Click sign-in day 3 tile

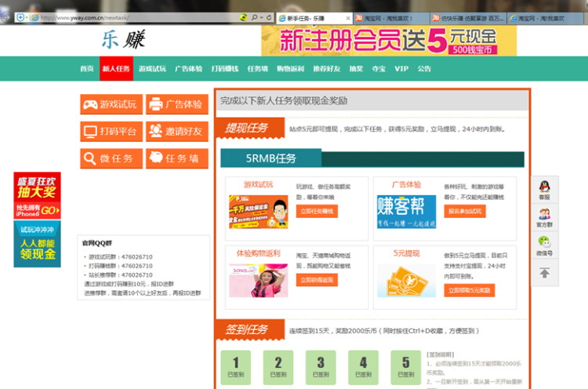pos(321,368)
